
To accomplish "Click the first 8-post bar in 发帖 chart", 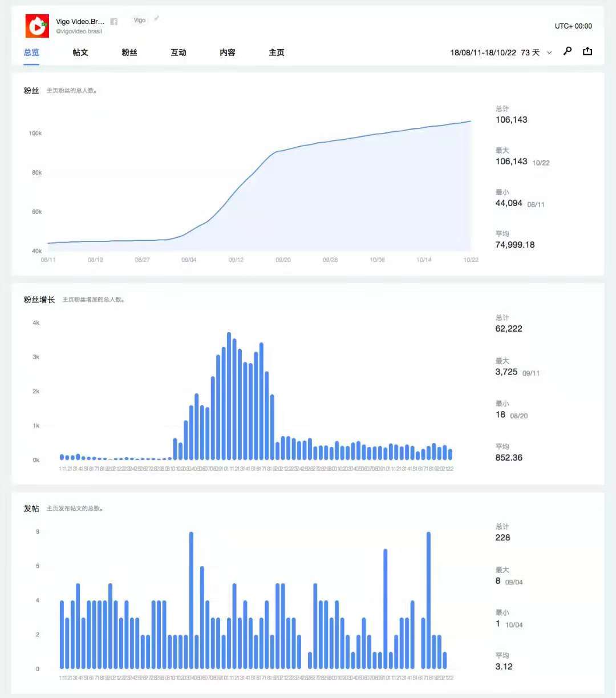I will point(191,599).
